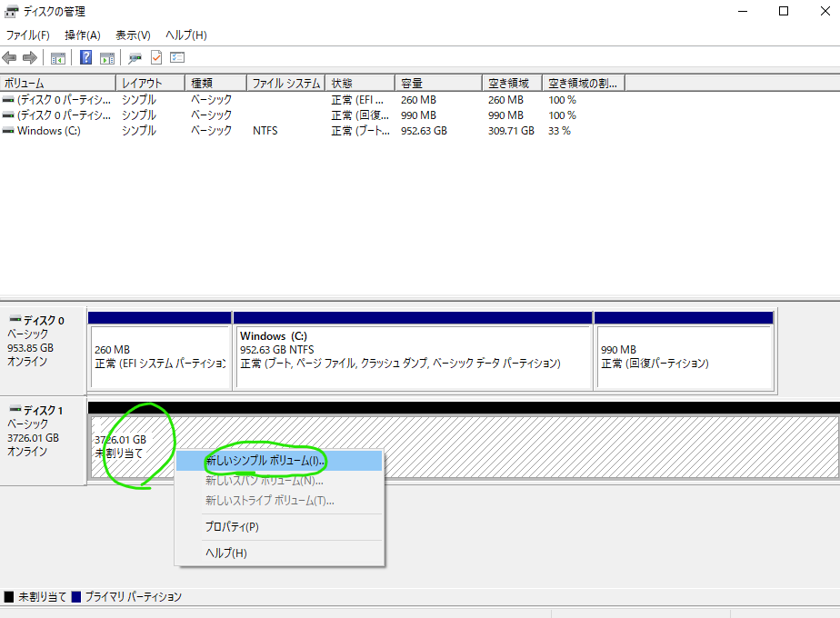Select 新しいシンプル ボリューム(I) in context menu
840x618 pixels.
pyautogui.click(x=265, y=462)
